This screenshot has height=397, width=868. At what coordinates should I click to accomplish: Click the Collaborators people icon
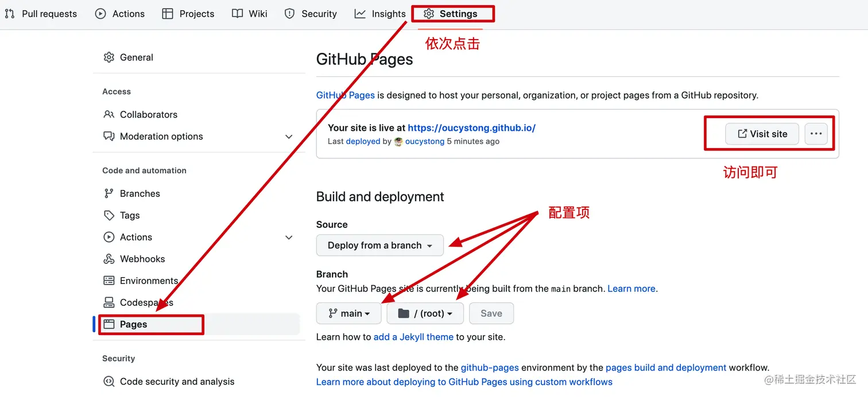(x=109, y=115)
